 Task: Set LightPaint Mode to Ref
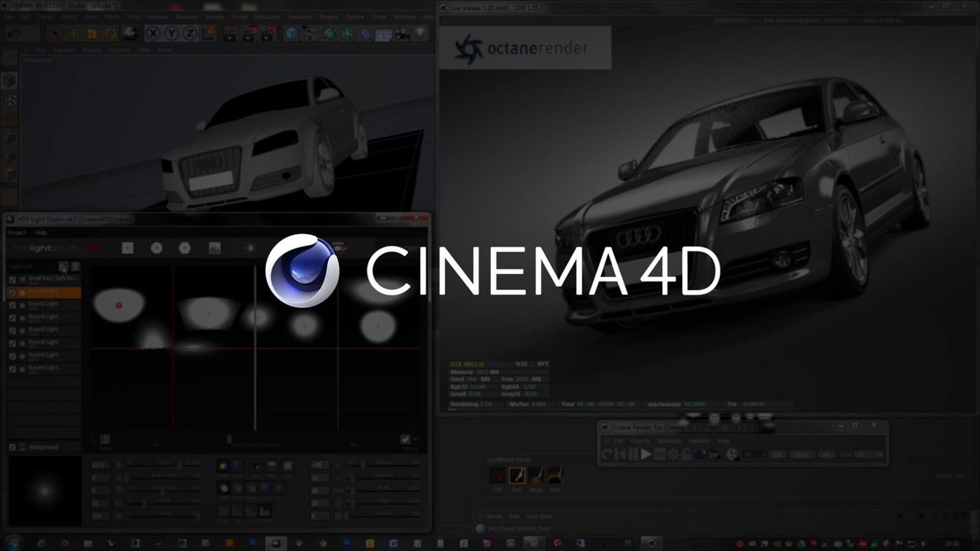[x=517, y=475]
